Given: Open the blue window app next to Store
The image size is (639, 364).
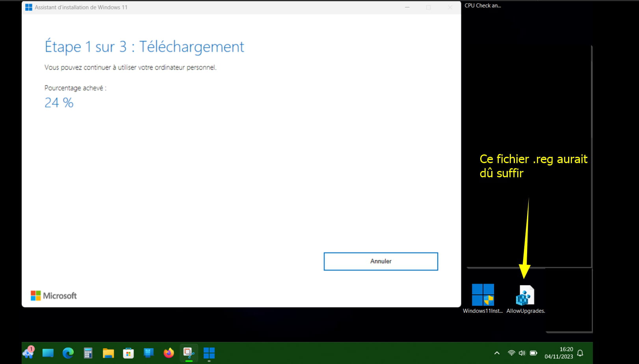Looking at the screenshot, I should 149,353.
